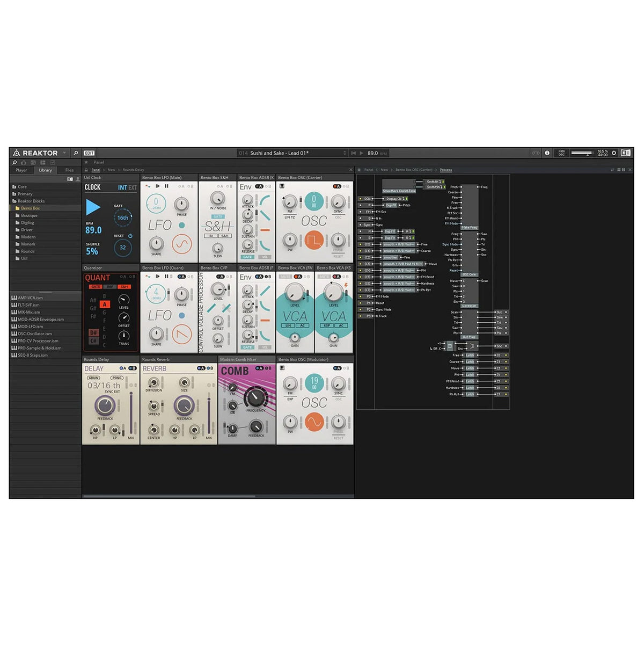Switch to the Library tab
The image size is (644, 645).
click(45, 170)
